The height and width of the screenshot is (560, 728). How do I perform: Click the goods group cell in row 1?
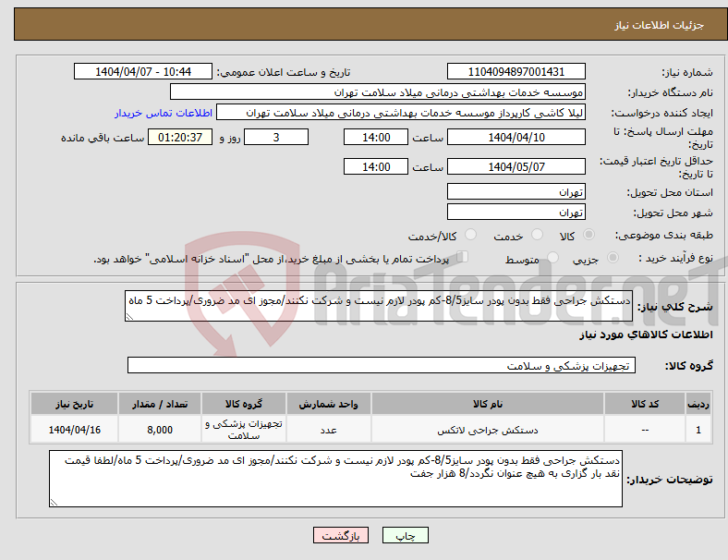(244, 430)
